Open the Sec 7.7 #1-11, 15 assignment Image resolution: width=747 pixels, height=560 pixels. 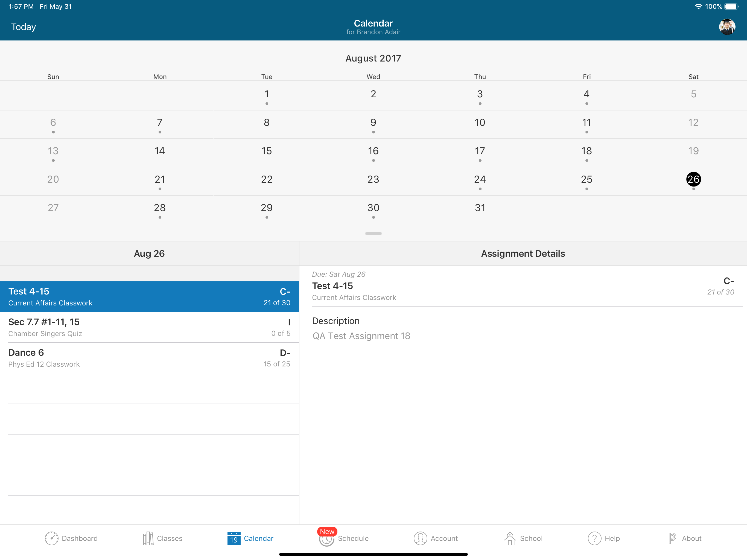(x=149, y=327)
